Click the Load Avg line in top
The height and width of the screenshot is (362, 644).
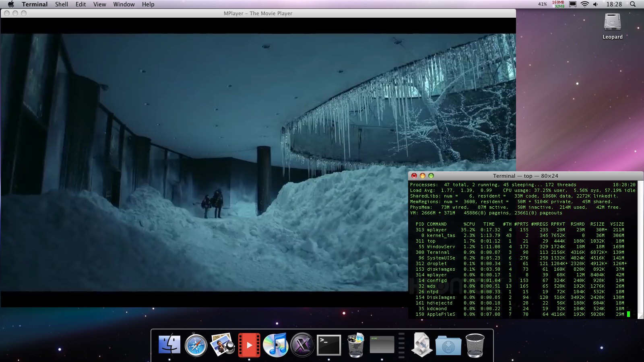click(x=522, y=190)
